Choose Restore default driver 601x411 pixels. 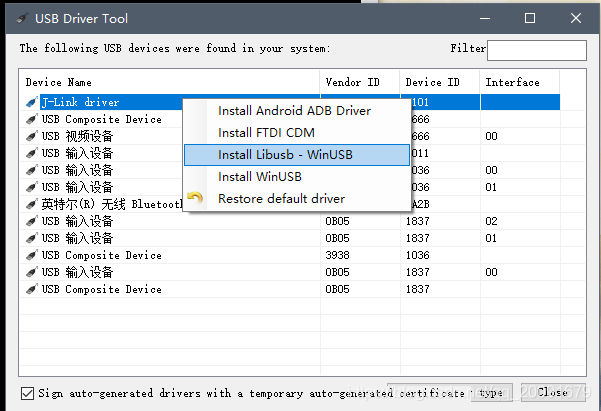(x=281, y=199)
